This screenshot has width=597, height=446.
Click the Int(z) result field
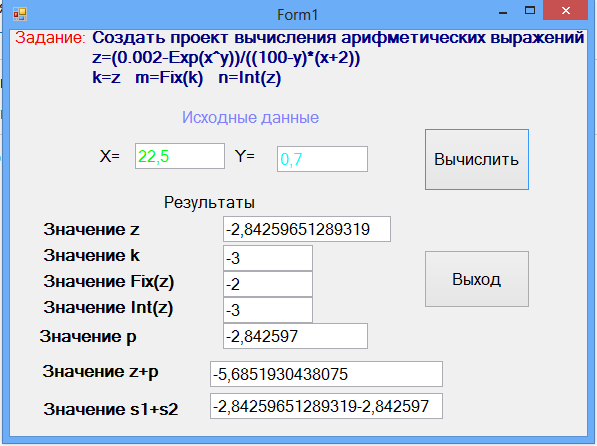click(268, 310)
